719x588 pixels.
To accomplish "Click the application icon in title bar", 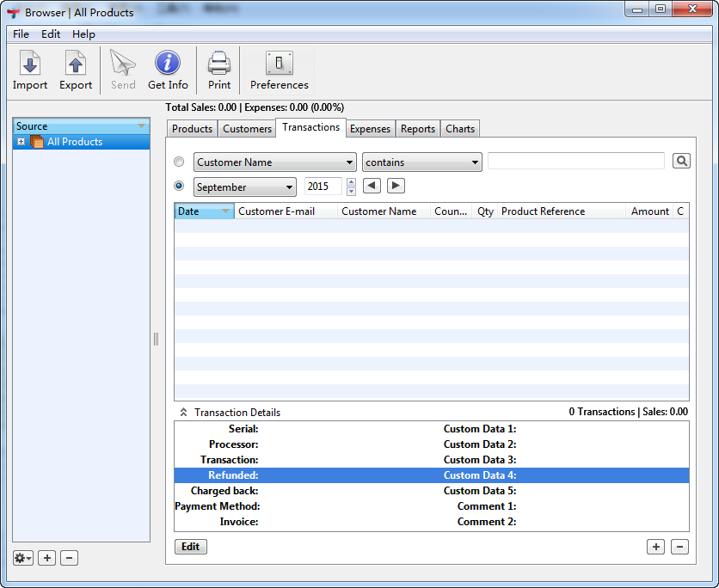I will [x=13, y=12].
